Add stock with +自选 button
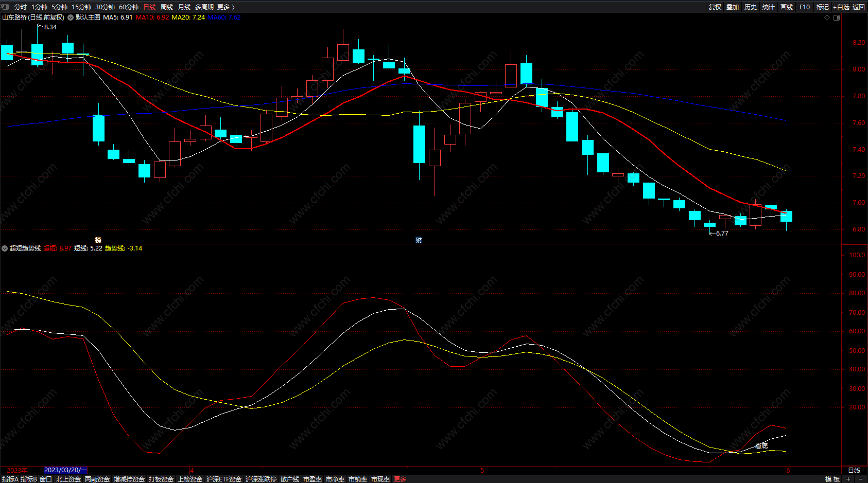 tap(841, 7)
